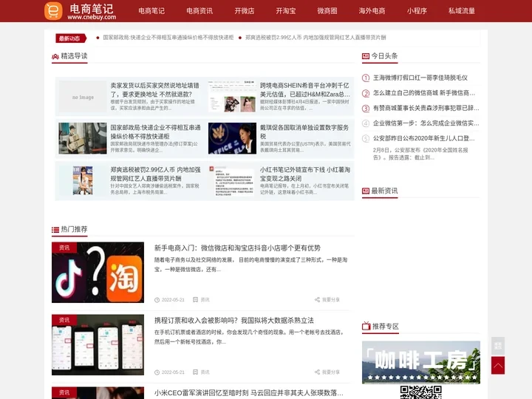Screen dimensions: 532x399
Task: Open article title 携程订票和收入会被影响吗
Action: tap(233, 321)
